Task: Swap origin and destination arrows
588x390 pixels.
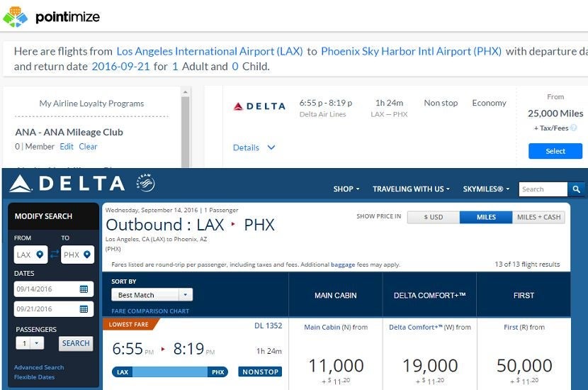Action: (x=55, y=255)
